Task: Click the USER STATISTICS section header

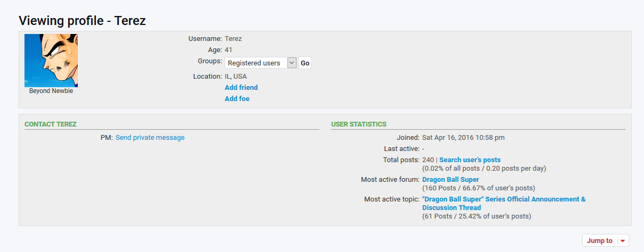Action: 359,124
